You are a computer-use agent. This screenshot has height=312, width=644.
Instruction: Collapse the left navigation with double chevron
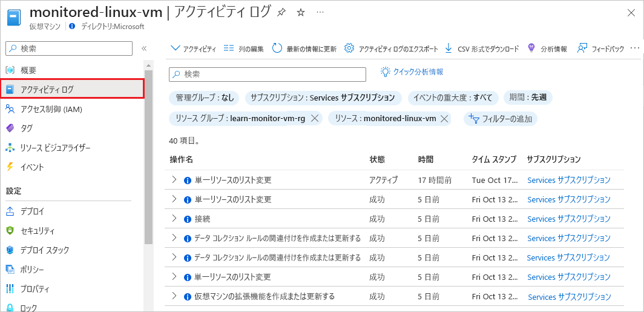pos(144,48)
